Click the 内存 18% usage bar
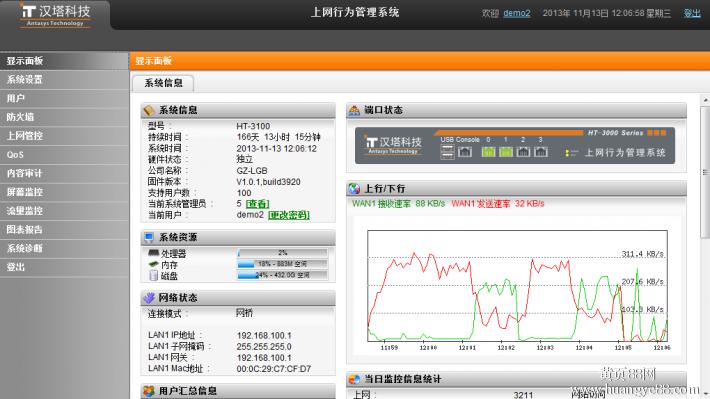This screenshot has width=710, height=399. tap(282, 264)
